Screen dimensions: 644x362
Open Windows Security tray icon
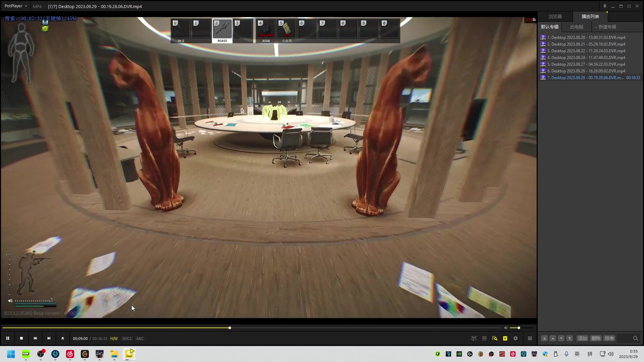coord(545,354)
